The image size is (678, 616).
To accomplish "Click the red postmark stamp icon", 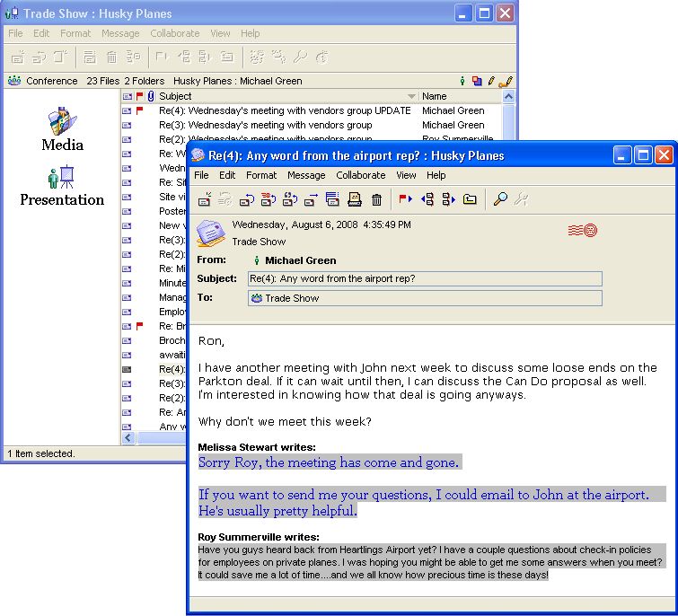I will click(583, 231).
